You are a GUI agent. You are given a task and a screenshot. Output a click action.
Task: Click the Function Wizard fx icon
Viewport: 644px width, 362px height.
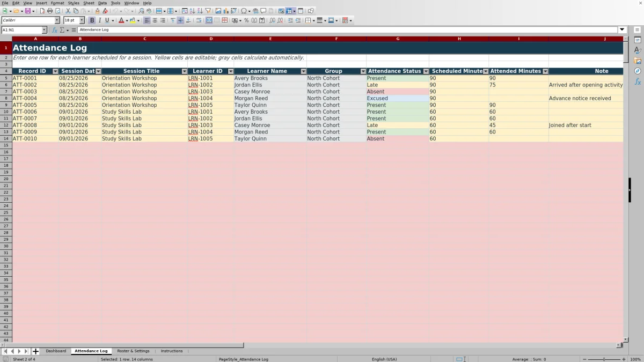(55, 30)
